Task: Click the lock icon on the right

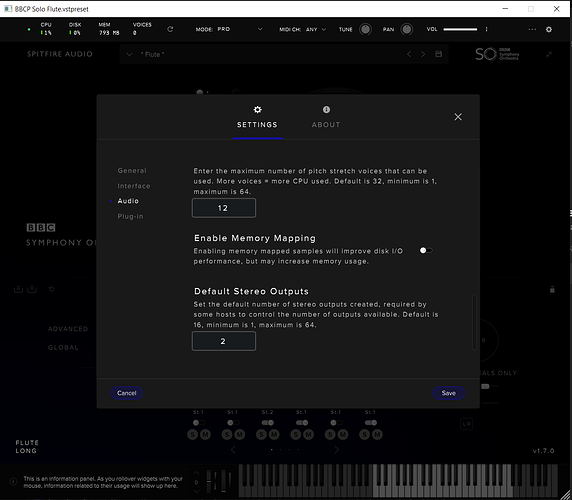Action: pyautogui.click(x=552, y=290)
